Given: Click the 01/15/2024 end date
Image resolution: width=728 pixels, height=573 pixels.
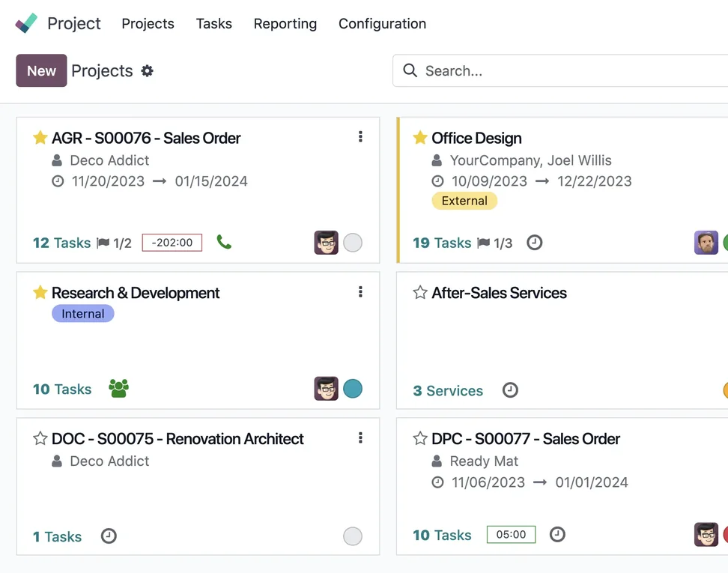Looking at the screenshot, I should click(x=211, y=181).
